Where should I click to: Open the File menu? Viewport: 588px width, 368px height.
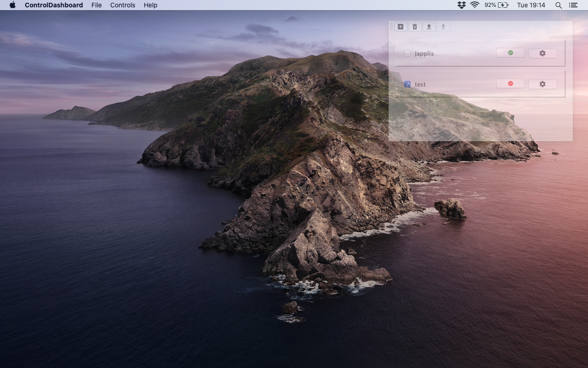[x=96, y=5]
